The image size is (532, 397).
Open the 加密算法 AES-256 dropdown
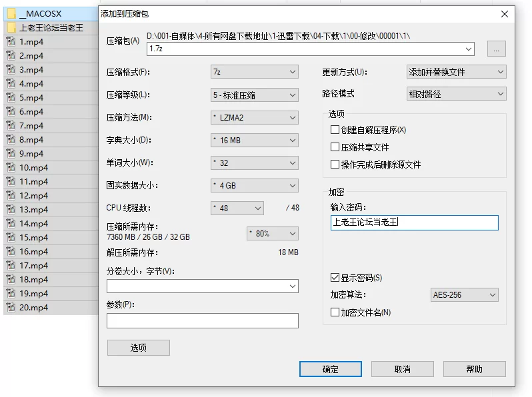point(465,295)
